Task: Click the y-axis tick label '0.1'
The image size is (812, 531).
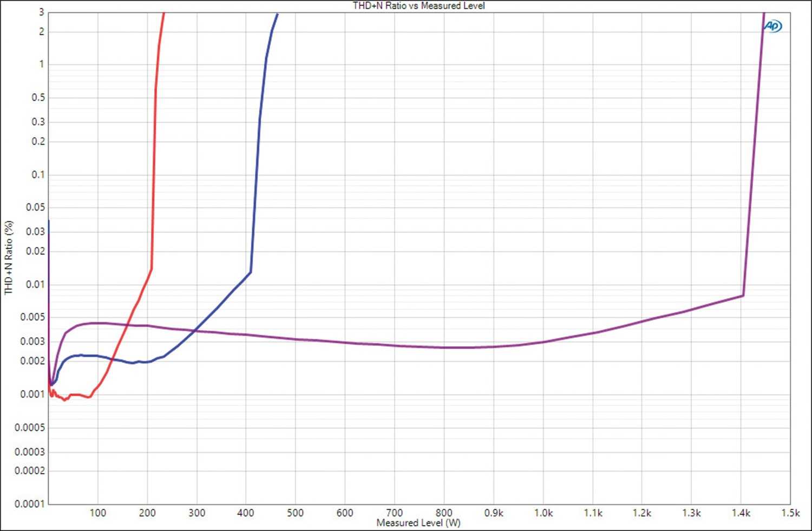Action: click(x=38, y=174)
